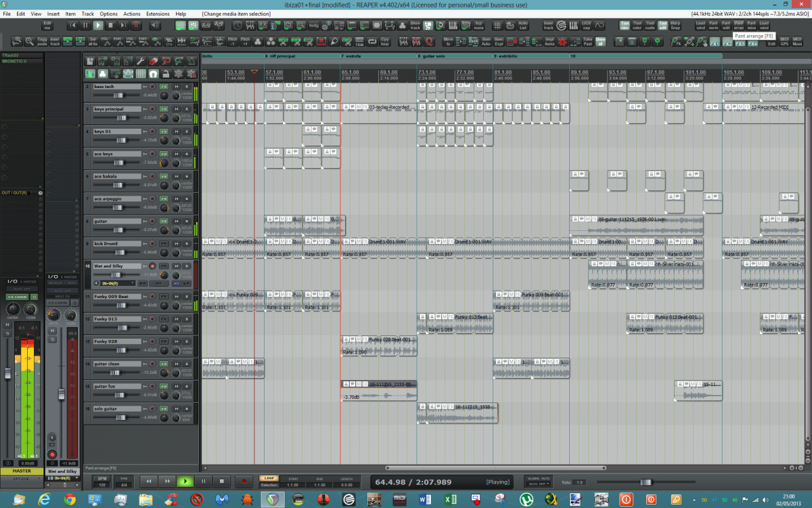Click the Pitch -1 toolbar button

point(233,42)
